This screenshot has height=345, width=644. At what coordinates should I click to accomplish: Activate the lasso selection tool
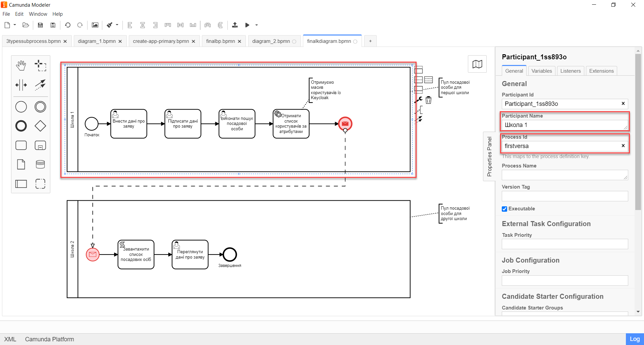[40, 65]
